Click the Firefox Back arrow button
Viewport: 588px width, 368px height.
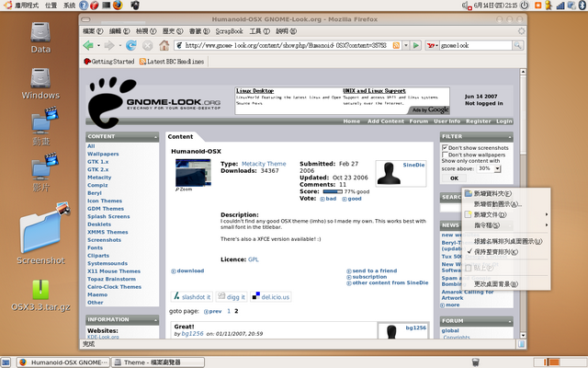[88, 45]
